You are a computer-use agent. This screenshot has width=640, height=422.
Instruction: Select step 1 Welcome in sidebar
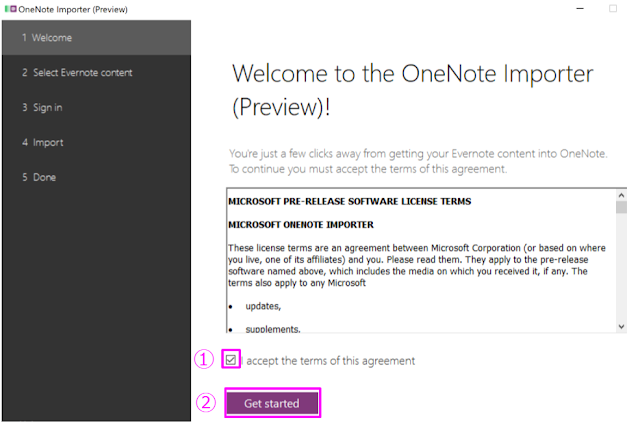click(x=96, y=38)
